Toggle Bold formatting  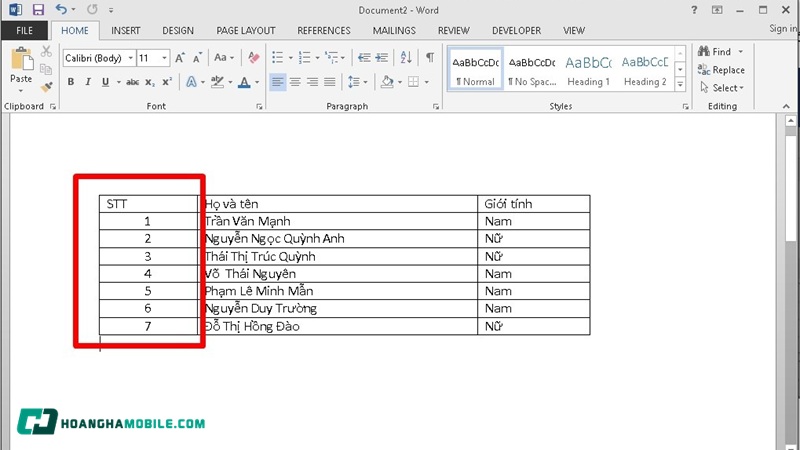pyautogui.click(x=72, y=82)
